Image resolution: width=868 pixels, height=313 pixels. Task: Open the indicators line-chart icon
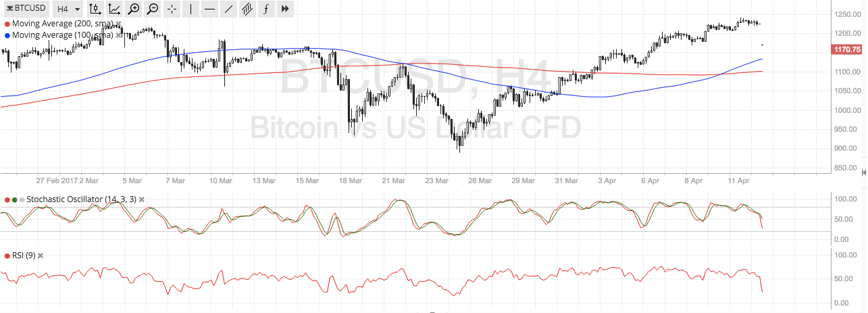pyautogui.click(x=115, y=9)
